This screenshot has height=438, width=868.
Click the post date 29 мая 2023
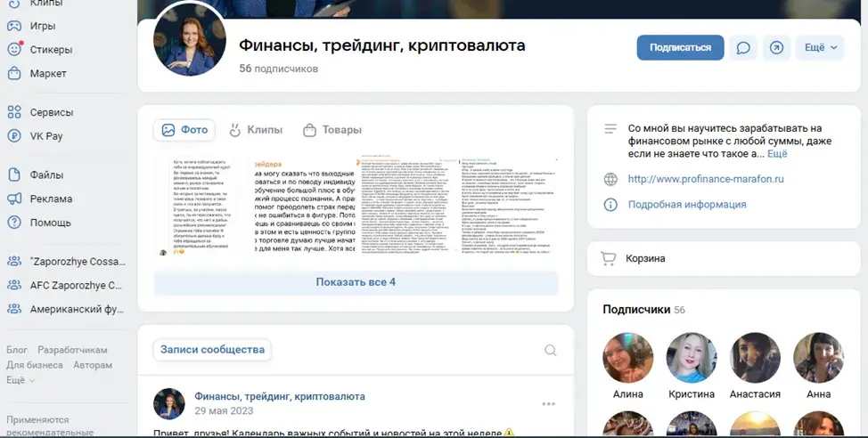[224, 411]
